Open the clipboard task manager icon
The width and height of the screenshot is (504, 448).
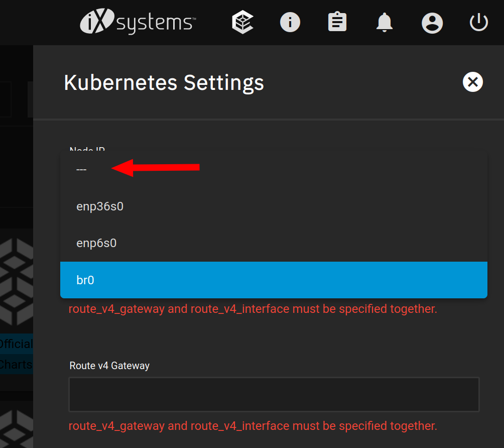(337, 22)
